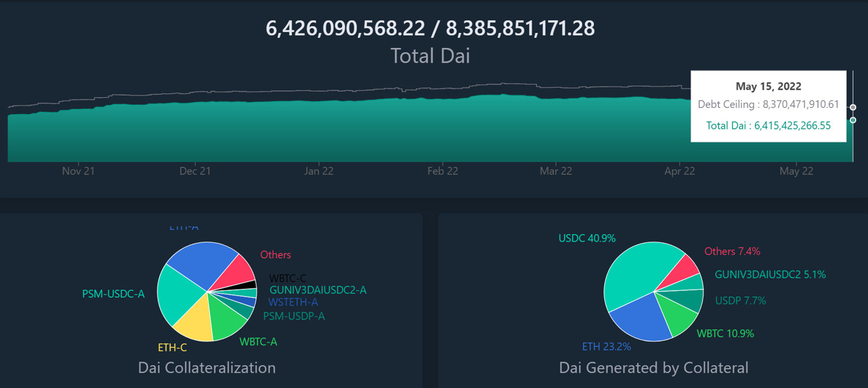Click the Debt Ceiling value in the tooltip
This screenshot has width=868, height=388.
click(800, 105)
